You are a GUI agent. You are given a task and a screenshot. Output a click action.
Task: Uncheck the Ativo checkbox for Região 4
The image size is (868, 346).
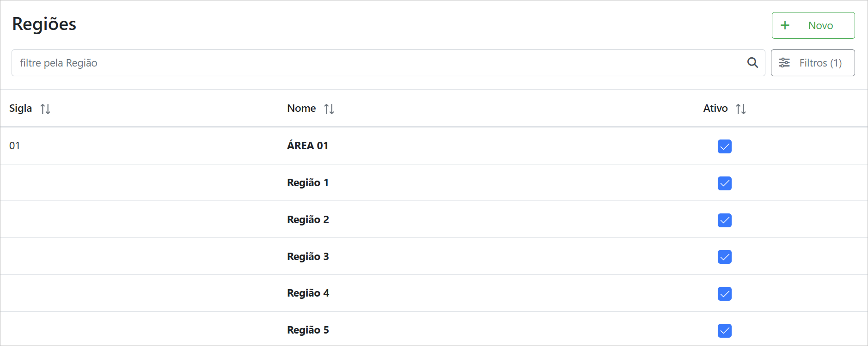725,294
